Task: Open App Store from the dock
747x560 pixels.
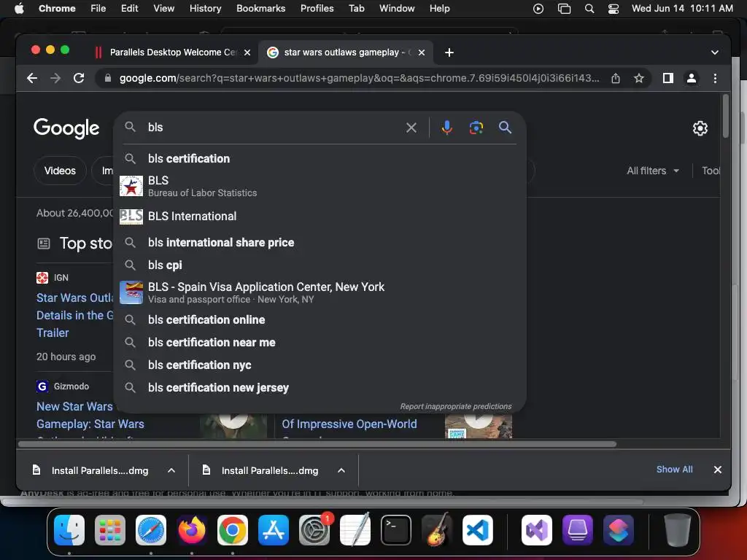Action: point(274,529)
